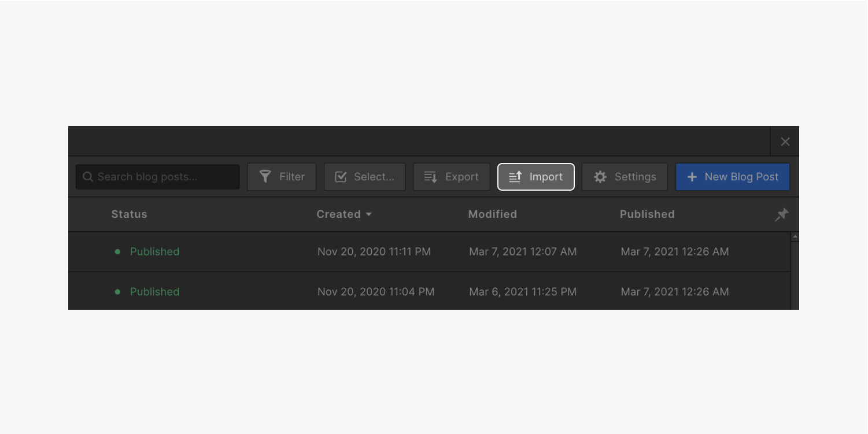Image resolution: width=868 pixels, height=434 pixels.
Task: Create a New Blog Post
Action: coord(733,177)
